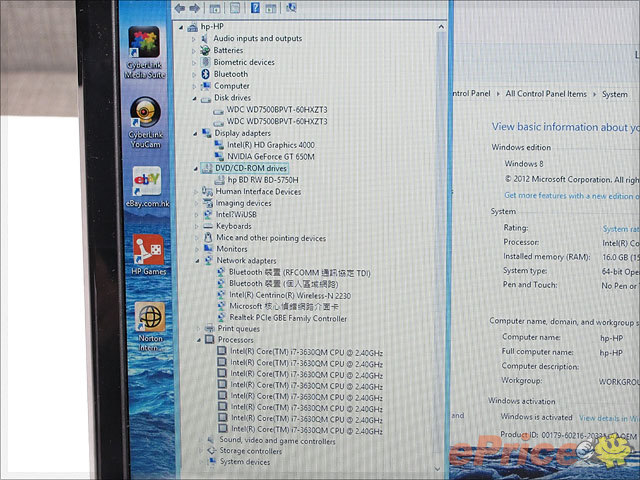Click the Forward arrow in Device Manager toolbar
The height and width of the screenshot is (480, 640).
point(194,8)
